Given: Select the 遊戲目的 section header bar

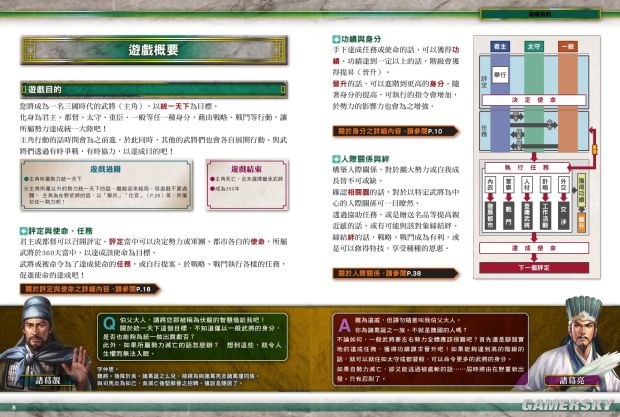Looking at the screenshot, I should click(x=154, y=90).
